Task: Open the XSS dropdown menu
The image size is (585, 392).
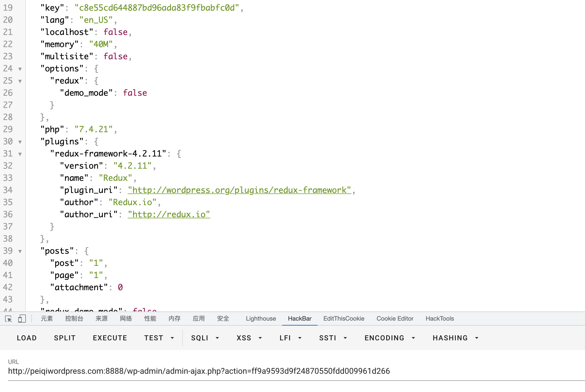Action: [x=249, y=338]
